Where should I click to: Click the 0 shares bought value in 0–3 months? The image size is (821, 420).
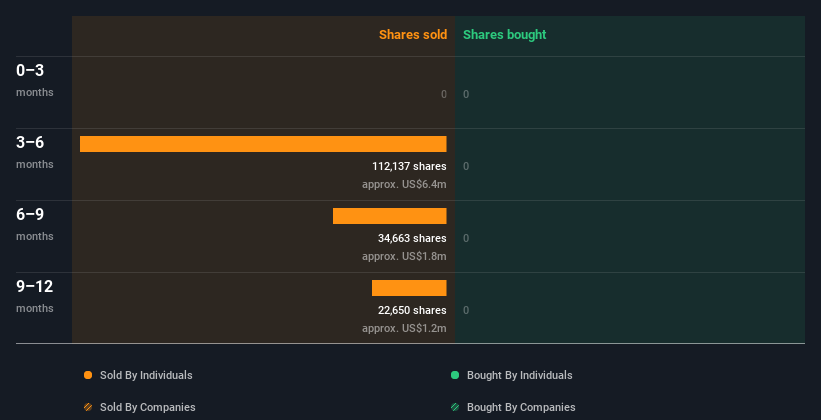[x=466, y=94]
